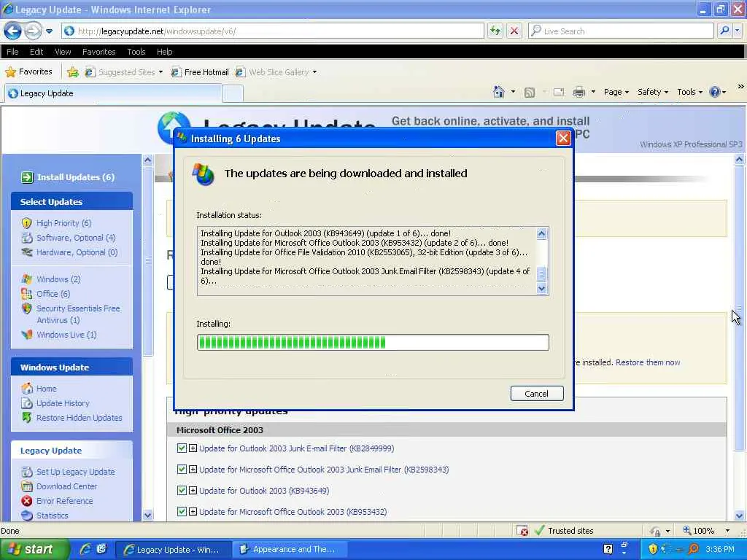747x560 pixels.
Task: Click the Live Search input box
Action: click(x=621, y=31)
